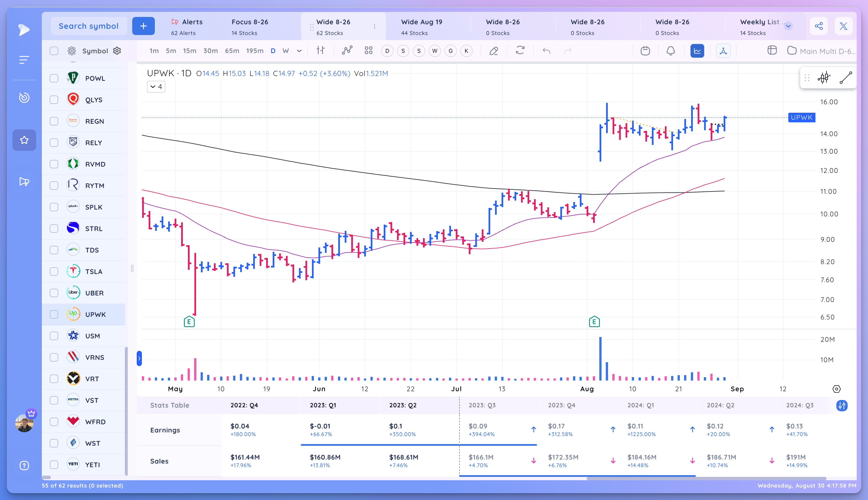Switch to the Focus 8-26 tab

tap(250, 27)
